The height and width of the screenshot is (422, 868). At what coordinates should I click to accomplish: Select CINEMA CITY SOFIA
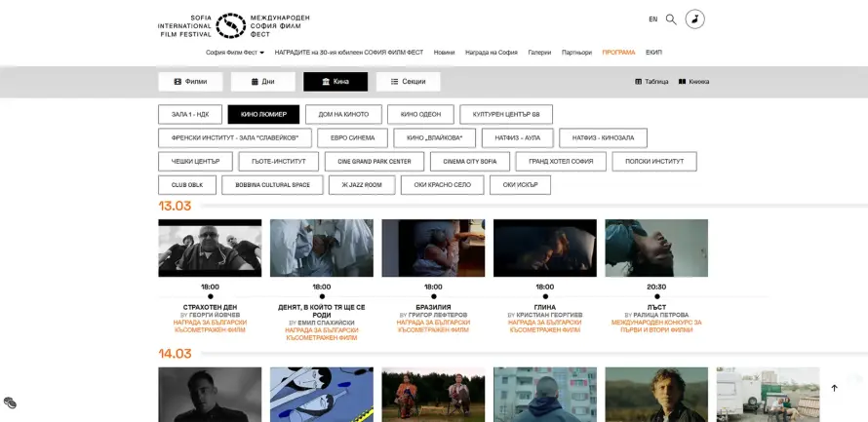pos(469,162)
